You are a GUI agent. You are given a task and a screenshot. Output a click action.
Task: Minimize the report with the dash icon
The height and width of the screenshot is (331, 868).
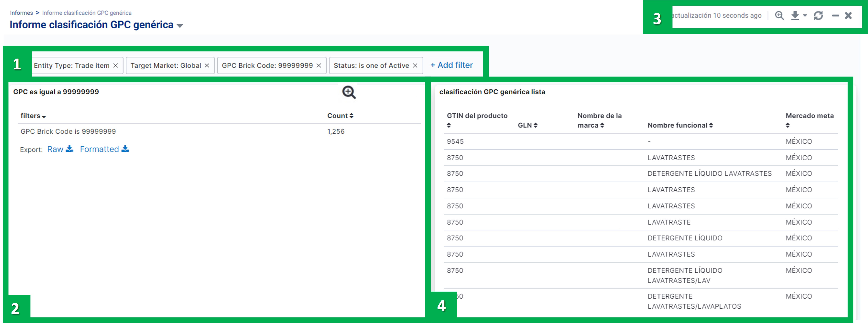[835, 15]
